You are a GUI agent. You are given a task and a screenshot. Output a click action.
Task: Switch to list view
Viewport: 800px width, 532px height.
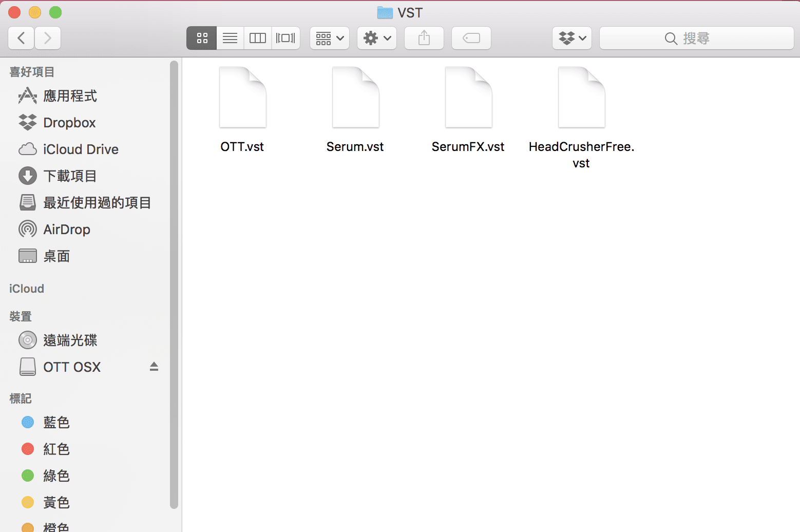point(230,38)
